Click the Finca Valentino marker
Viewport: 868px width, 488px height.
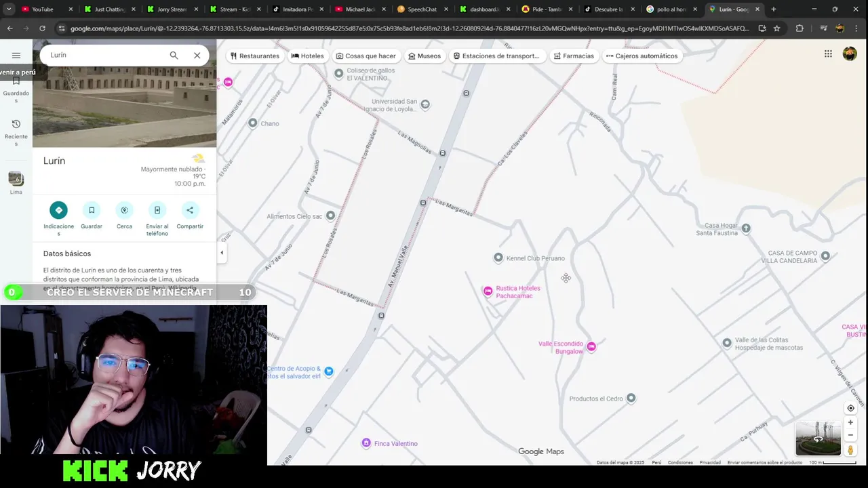(366, 443)
